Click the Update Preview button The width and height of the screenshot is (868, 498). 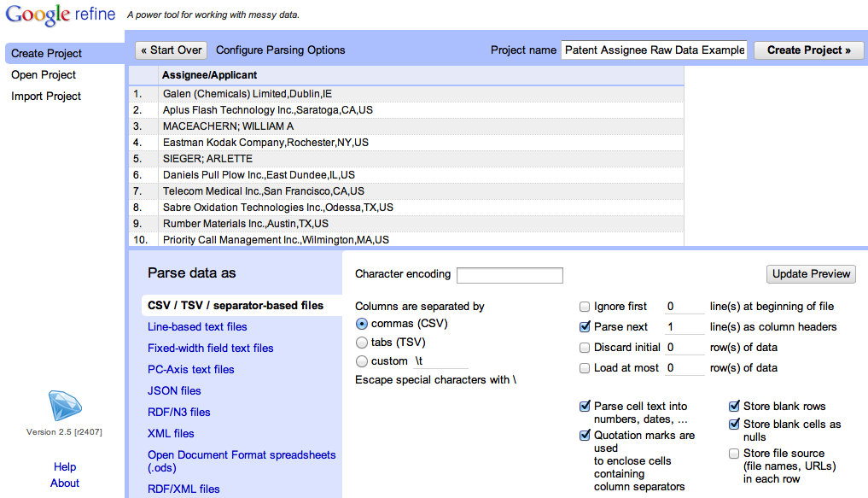click(x=811, y=273)
